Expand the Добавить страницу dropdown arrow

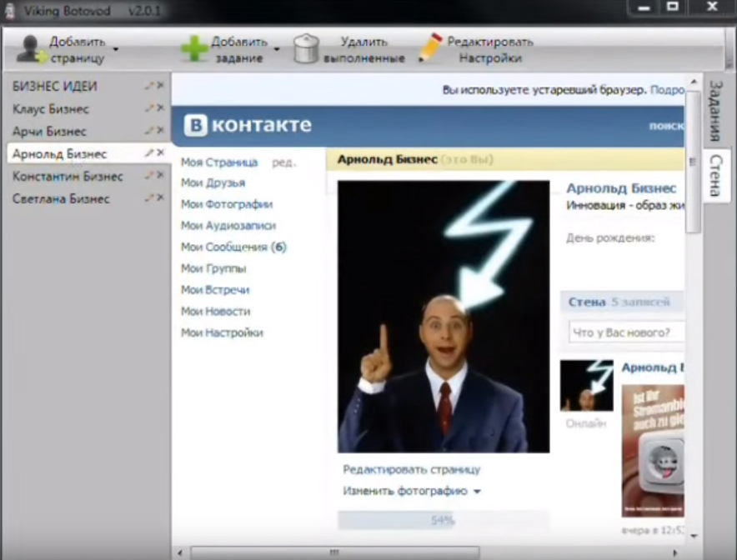click(x=116, y=49)
